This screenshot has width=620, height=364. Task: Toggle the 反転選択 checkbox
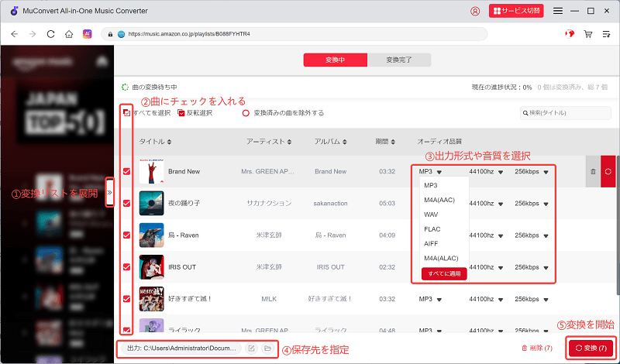(181, 113)
